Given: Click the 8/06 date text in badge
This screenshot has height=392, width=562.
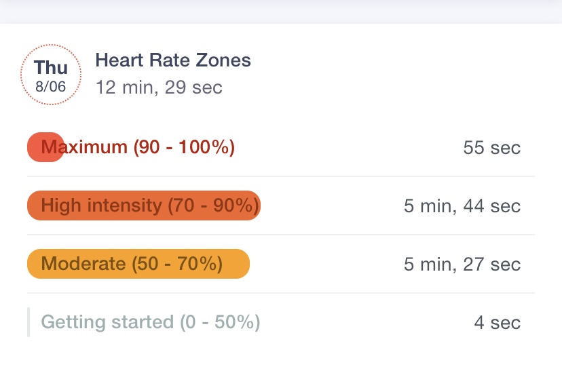Looking at the screenshot, I should tap(51, 87).
